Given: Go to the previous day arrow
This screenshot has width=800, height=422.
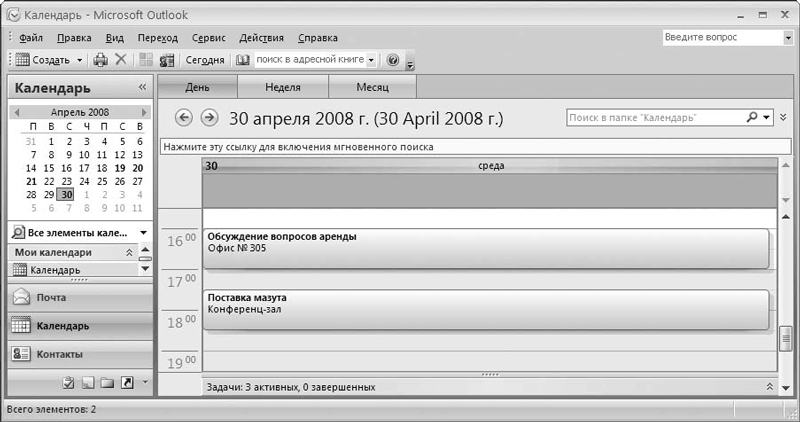Looking at the screenshot, I should [183, 118].
